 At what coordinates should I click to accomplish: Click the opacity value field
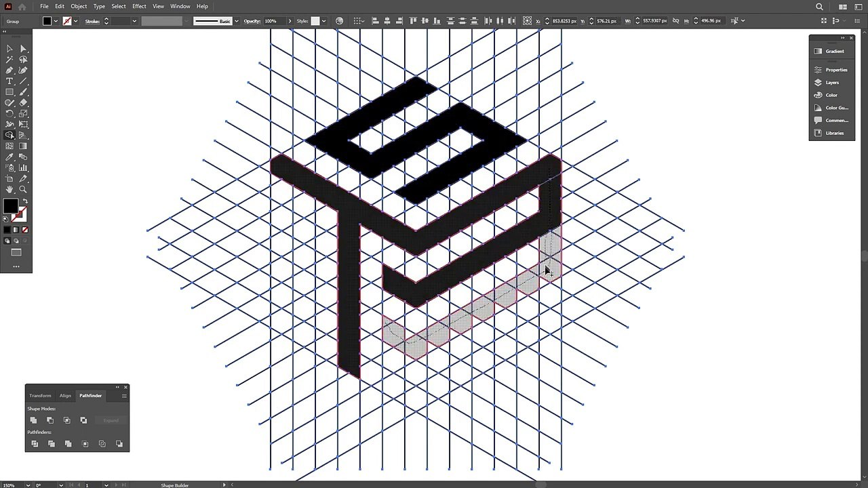(274, 21)
